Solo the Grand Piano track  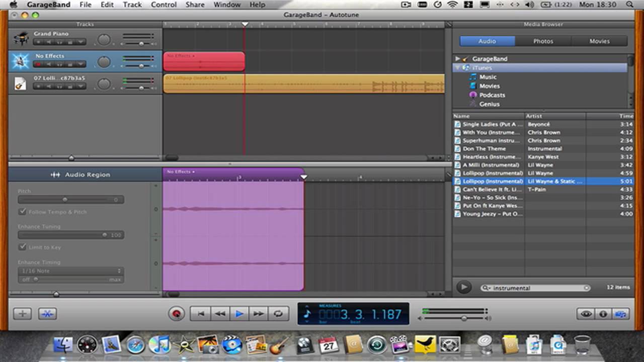tap(59, 42)
